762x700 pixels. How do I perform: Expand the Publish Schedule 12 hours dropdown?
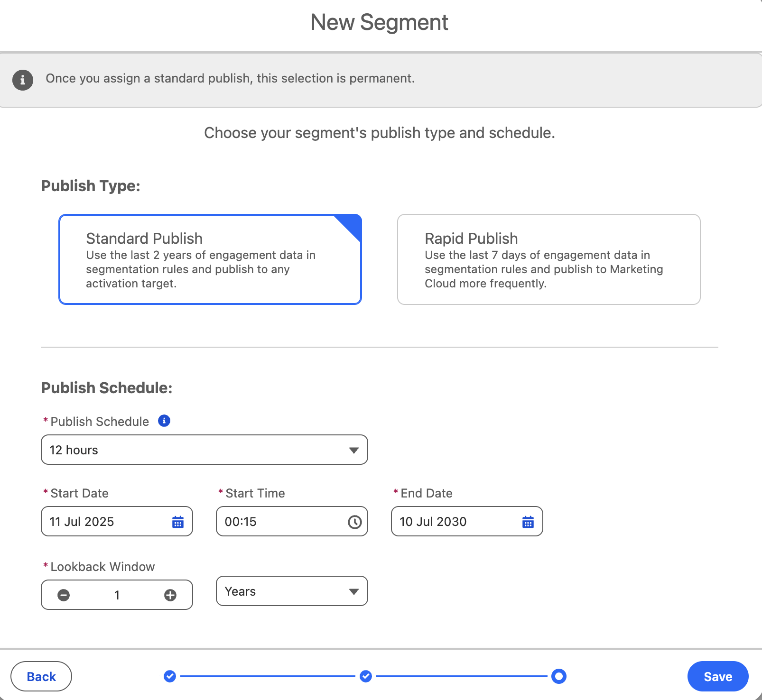(204, 450)
